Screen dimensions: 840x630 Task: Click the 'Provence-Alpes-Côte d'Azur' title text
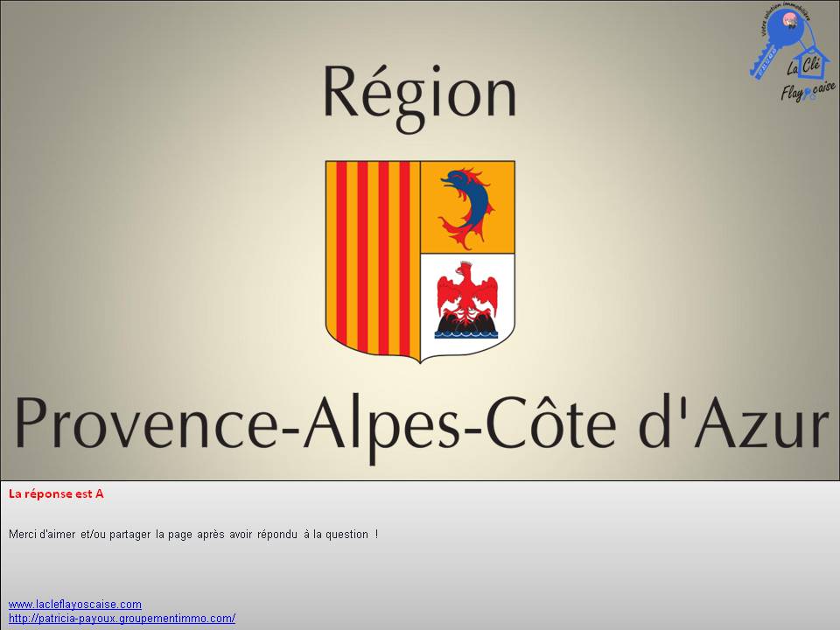(x=422, y=428)
